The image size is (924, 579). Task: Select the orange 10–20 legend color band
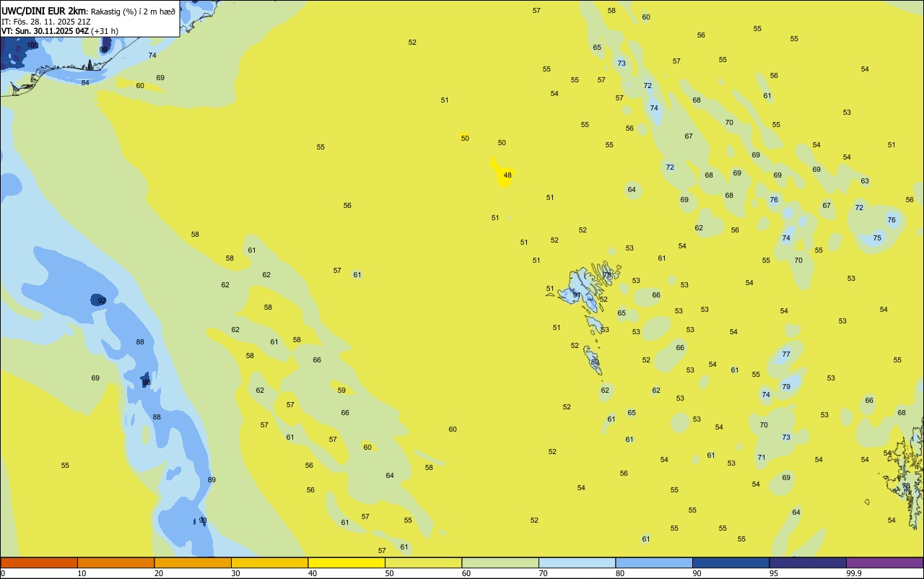click(x=115, y=562)
